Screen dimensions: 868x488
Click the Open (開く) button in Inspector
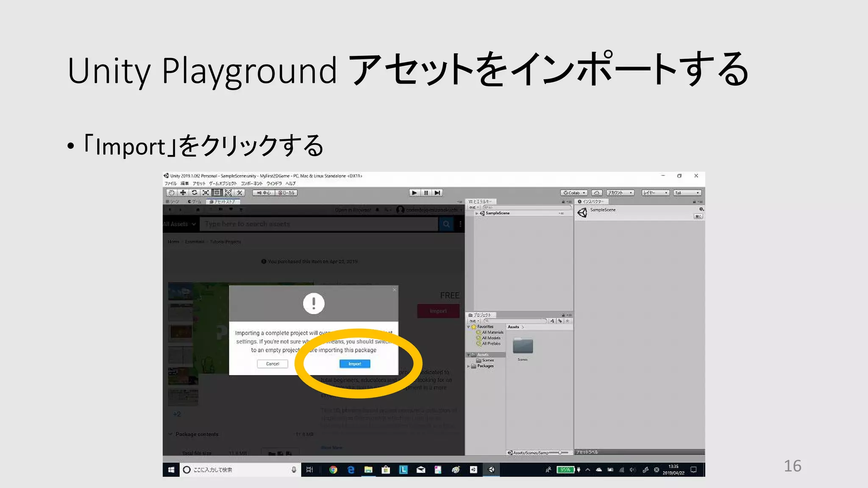click(698, 216)
